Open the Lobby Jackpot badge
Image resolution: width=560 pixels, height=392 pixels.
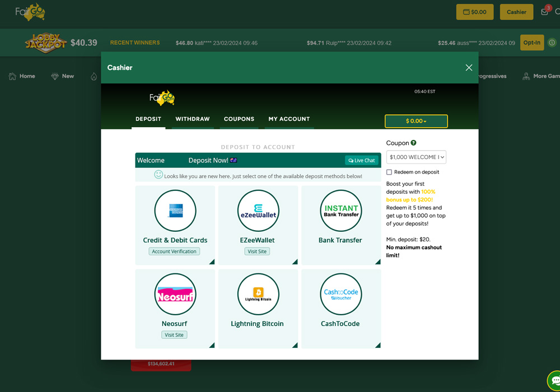coord(46,43)
